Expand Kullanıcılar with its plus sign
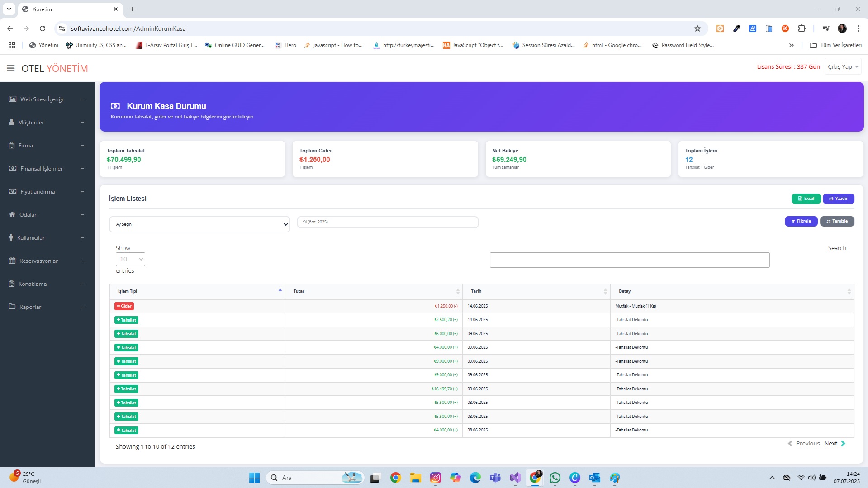 point(82,237)
